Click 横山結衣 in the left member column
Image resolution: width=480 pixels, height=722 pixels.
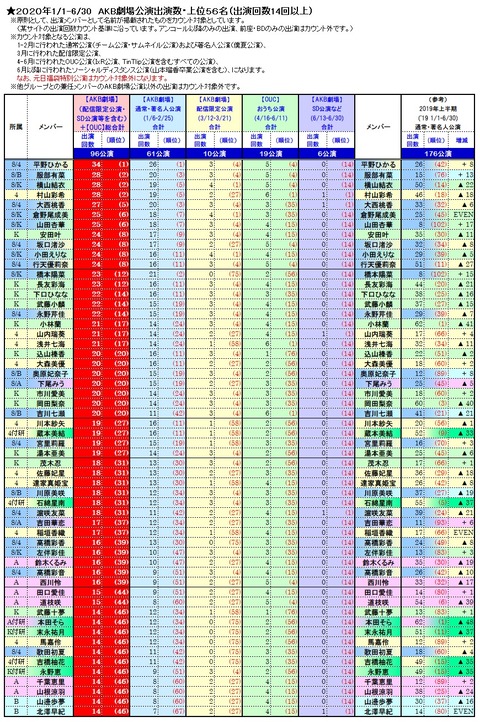coord(50,185)
